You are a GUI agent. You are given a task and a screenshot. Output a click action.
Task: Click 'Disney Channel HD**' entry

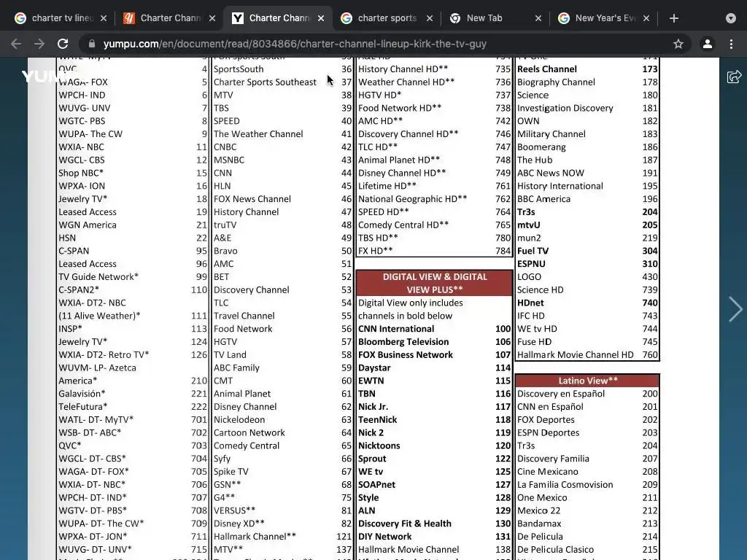(x=402, y=173)
